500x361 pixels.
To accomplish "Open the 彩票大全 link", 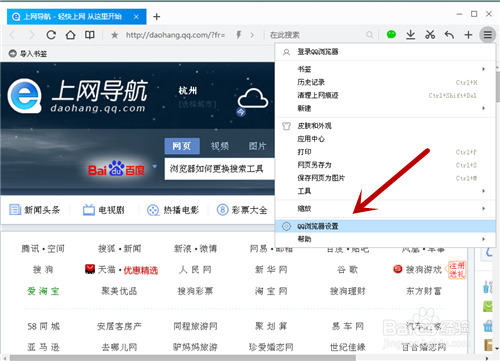I will 242,210.
